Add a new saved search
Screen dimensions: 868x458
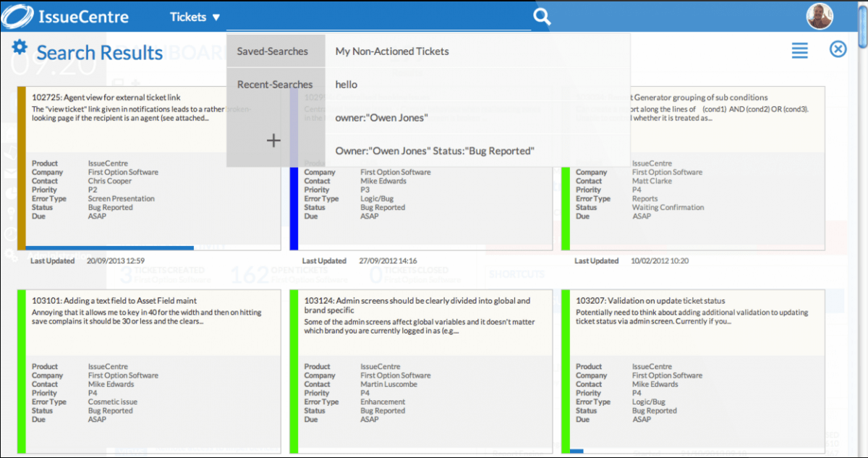coord(273,140)
